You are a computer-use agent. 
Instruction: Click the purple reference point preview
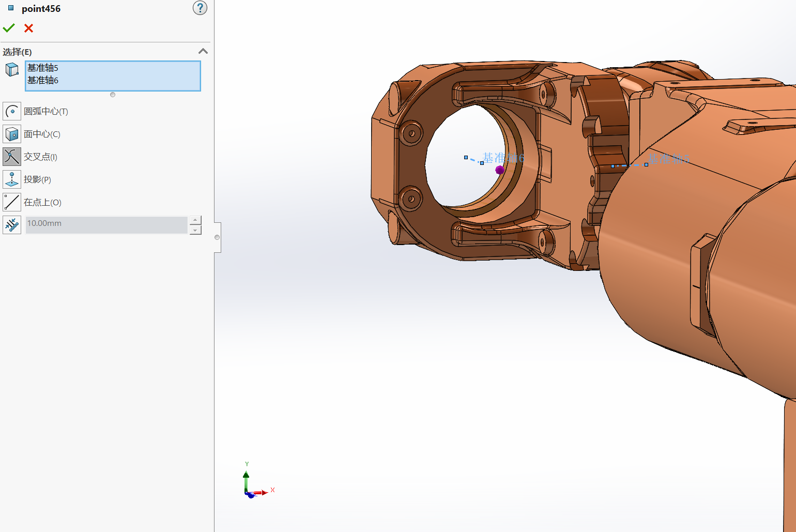pyautogui.click(x=499, y=170)
